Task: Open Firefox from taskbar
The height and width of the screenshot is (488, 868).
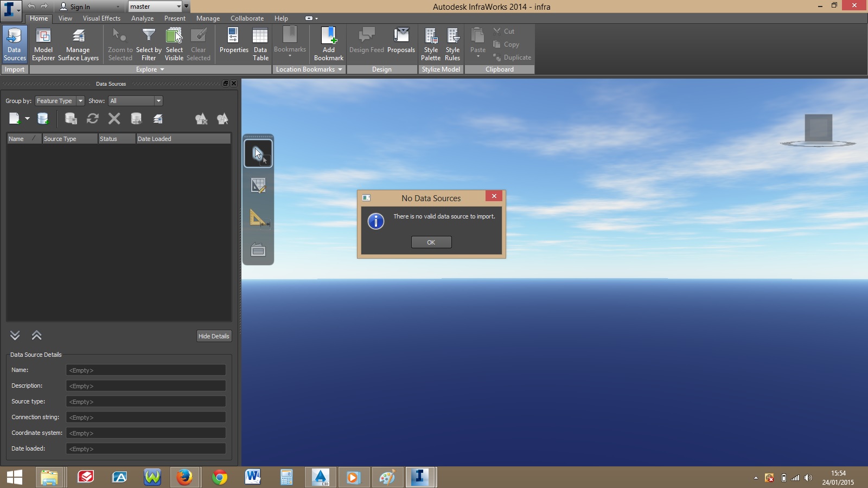Action: point(184,477)
